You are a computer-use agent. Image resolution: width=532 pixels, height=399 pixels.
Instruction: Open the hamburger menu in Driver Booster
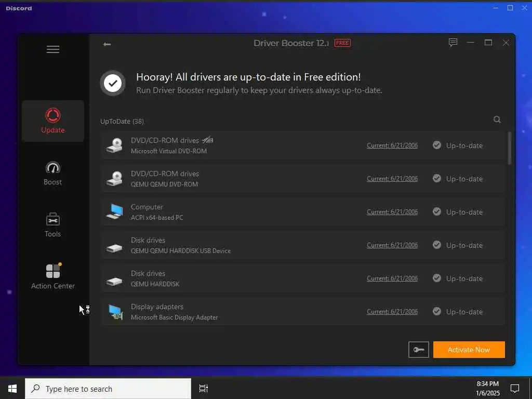53,49
